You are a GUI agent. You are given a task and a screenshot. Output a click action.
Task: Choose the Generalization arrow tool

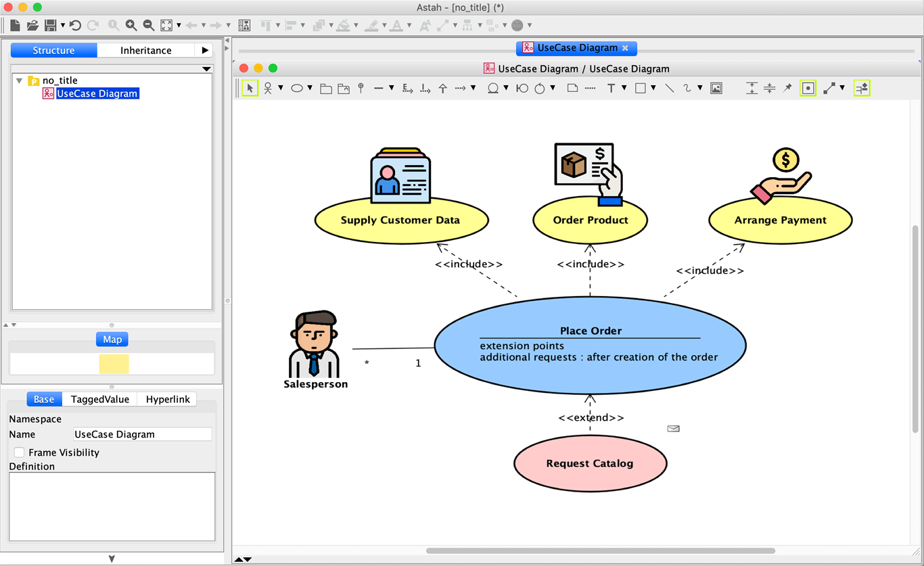443,88
